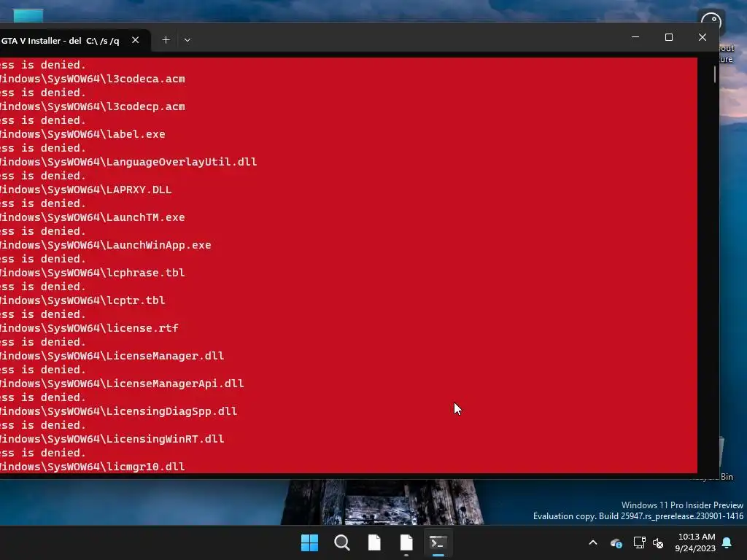Click line SysWOW64\licmgr10.dll
Image resolution: width=747 pixels, height=560 pixels.
[93, 467]
